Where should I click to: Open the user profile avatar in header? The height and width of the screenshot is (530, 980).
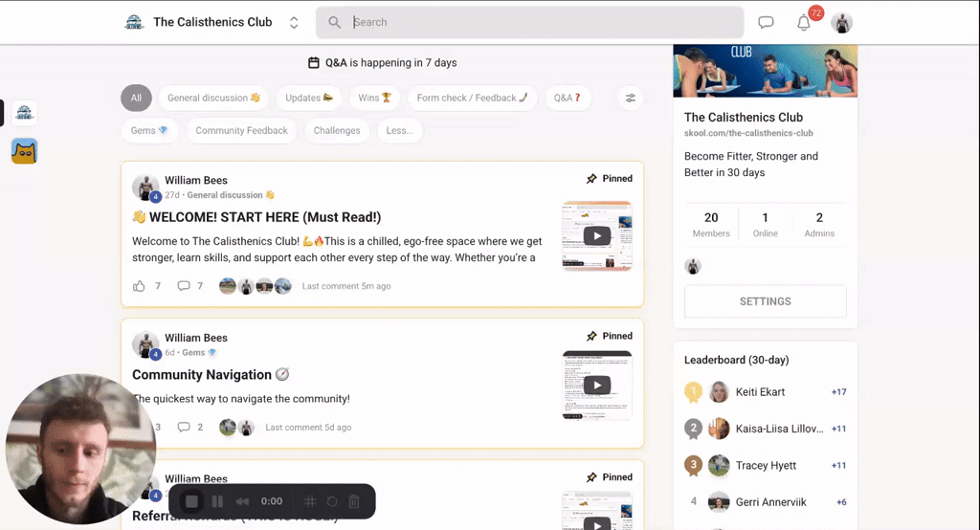pos(842,23)
